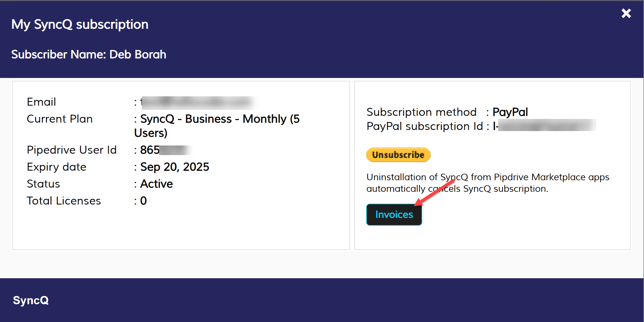Click the Email field label

coord(41,102)
